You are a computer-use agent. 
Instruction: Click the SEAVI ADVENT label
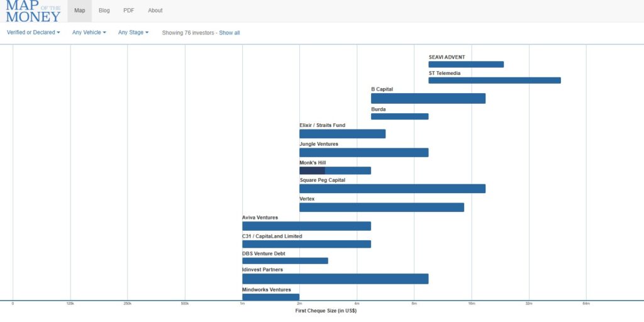click(447, 57)
